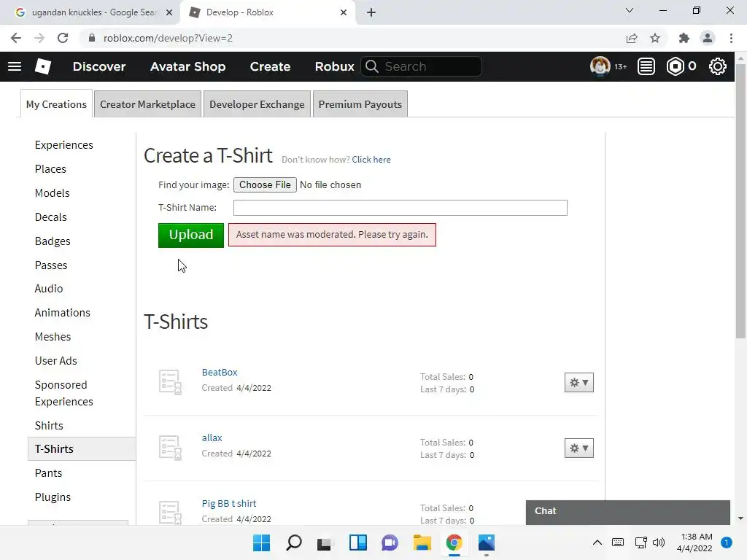Switch to My Creations tab

[x=56, y=104]
